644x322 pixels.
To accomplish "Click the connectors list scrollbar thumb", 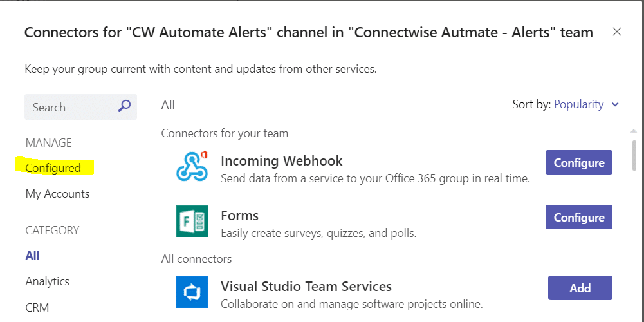I will (634, 155).
